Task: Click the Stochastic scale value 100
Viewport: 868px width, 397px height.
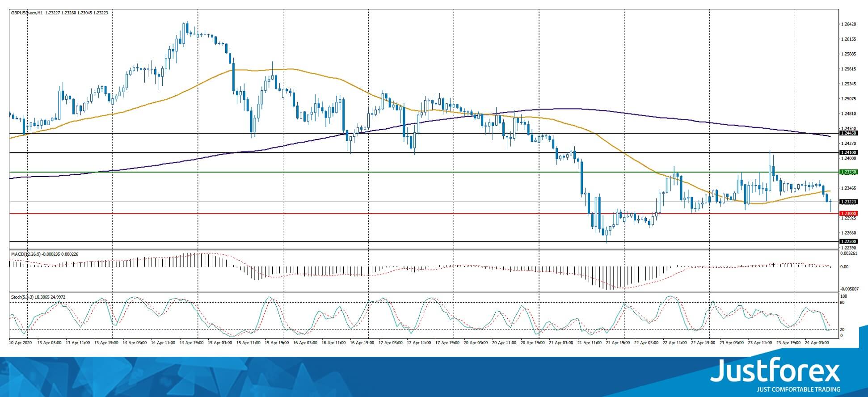Action: point(844,296)
